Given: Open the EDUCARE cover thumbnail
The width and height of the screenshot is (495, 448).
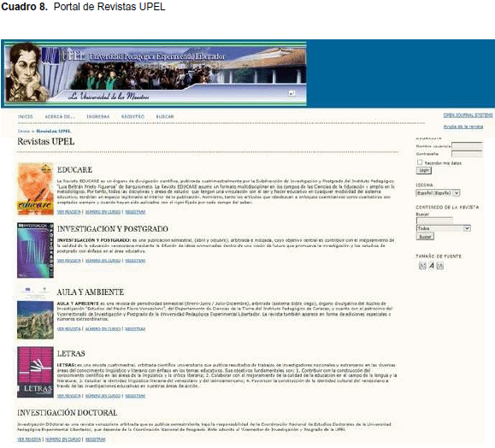Looking at the screenshot, I should (x=35, y=189).
